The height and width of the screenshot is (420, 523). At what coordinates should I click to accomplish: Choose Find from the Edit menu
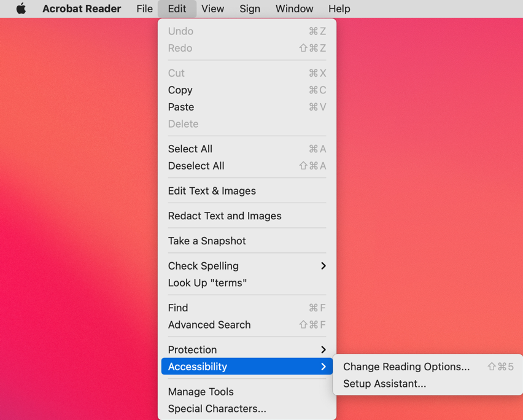[x=247, y=308]
